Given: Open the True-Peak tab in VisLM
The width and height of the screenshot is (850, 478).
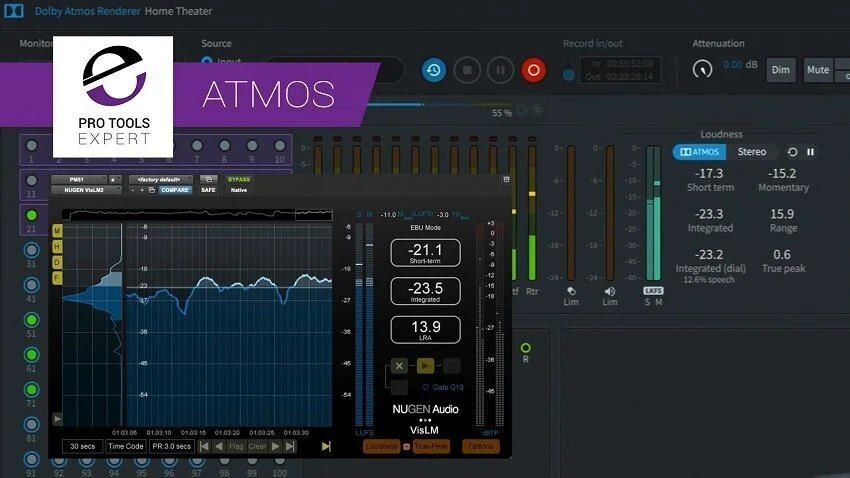Looking at the screenshot, I should [431, 446].
